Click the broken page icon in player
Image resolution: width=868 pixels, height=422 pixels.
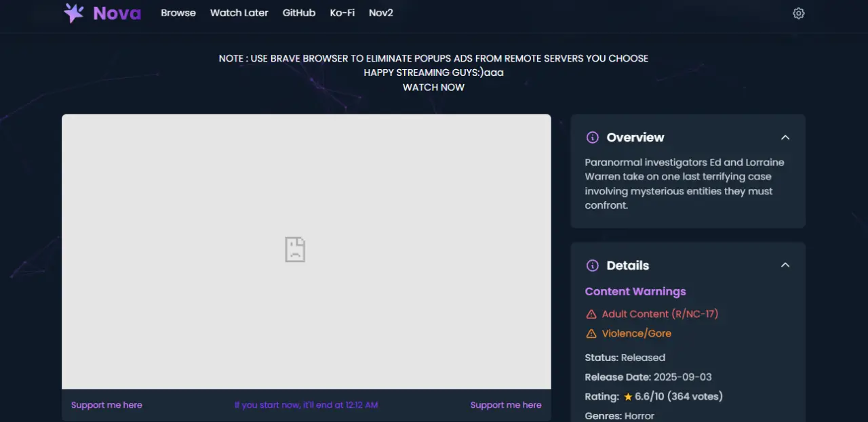coord(295,249)
